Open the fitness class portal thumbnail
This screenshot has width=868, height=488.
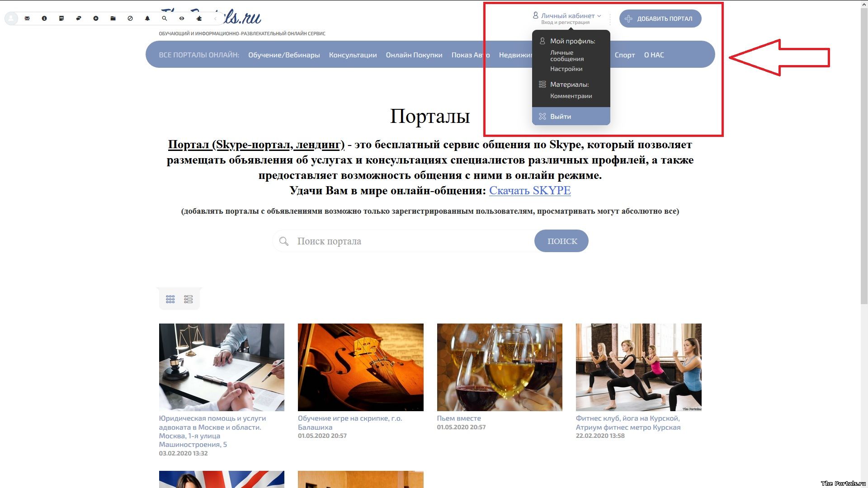(x=639, y=367)
